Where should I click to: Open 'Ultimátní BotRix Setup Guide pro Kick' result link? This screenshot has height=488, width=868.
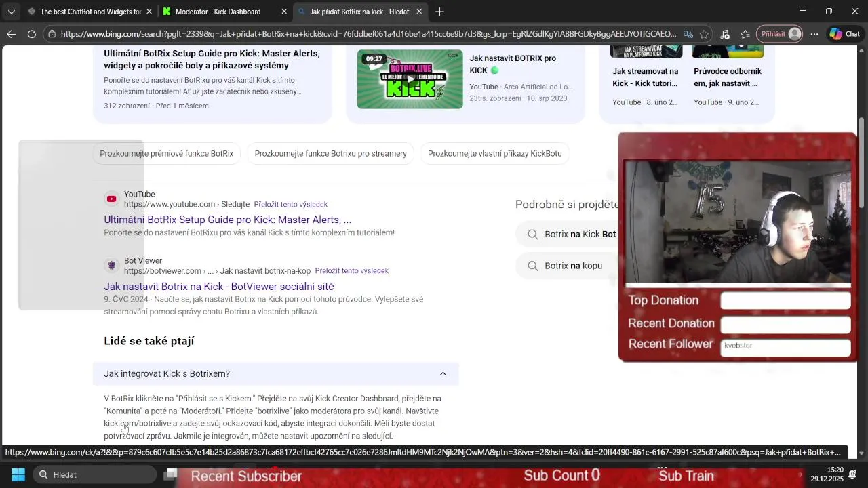(x=227, y=220)
